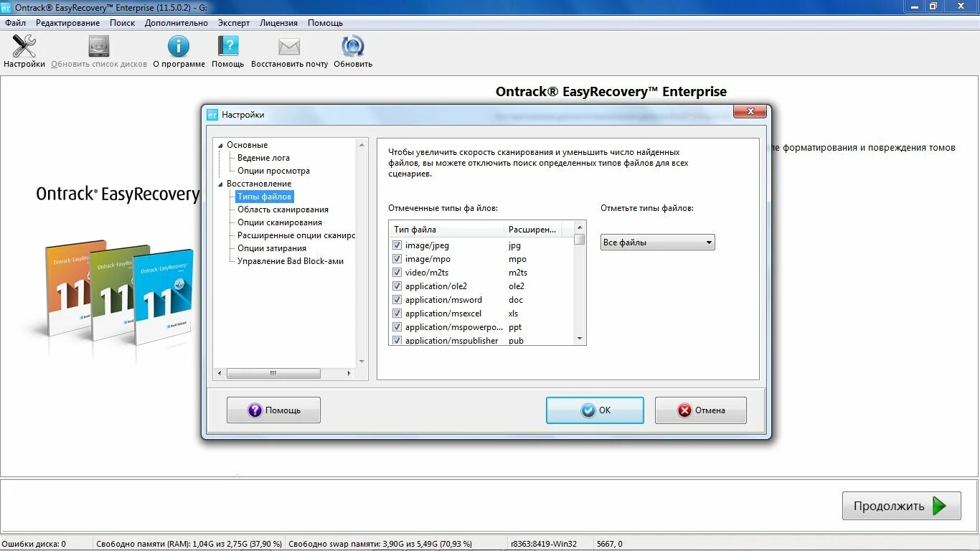Sort by the Расширение column header
The height and width of the screenshot is (551, 980).
532,230
